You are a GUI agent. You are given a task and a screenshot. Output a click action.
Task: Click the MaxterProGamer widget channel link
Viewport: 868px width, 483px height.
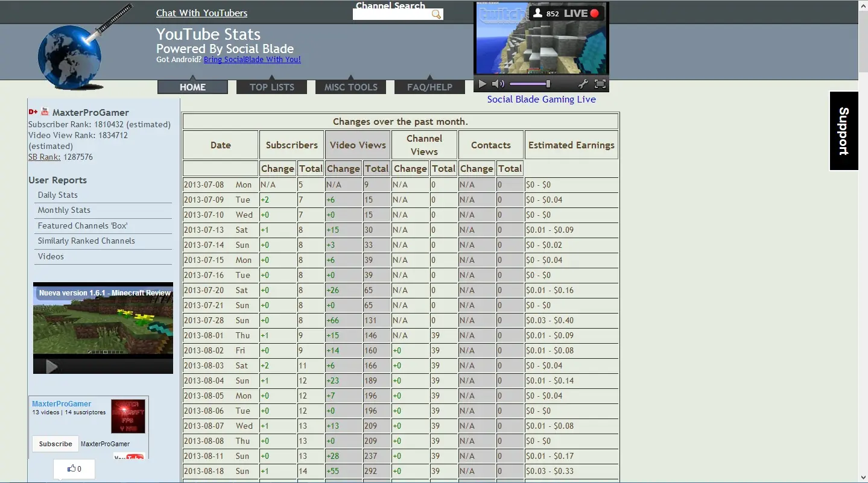(62, 404)
